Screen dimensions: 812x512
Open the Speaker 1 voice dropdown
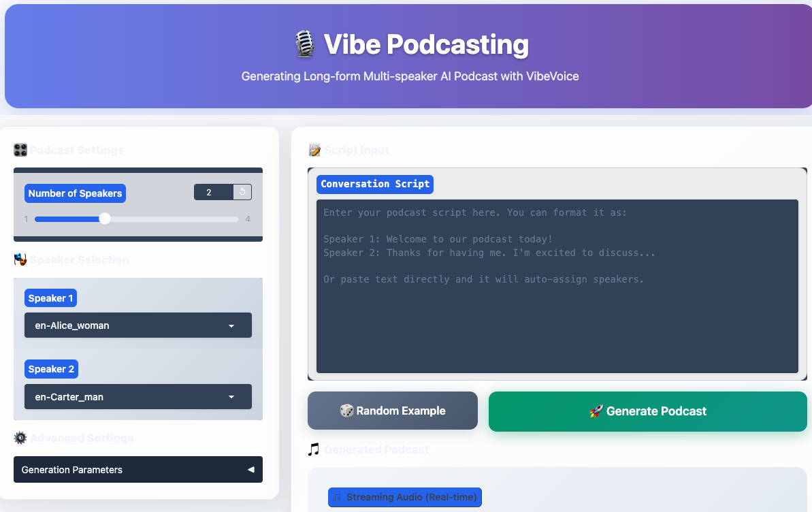(x=137, y=325)
